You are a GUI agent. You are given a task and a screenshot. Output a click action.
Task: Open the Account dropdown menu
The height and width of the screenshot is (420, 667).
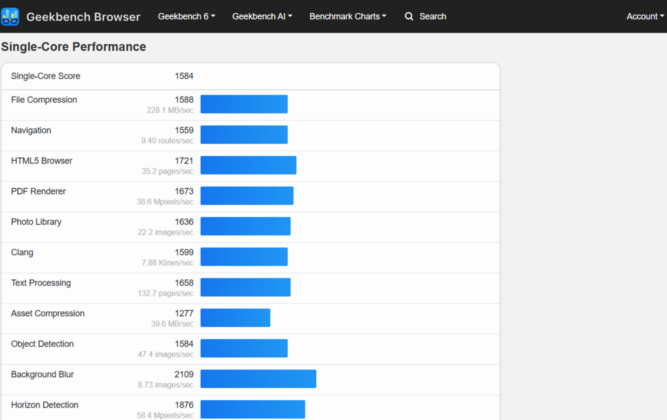tap(645, 16)
